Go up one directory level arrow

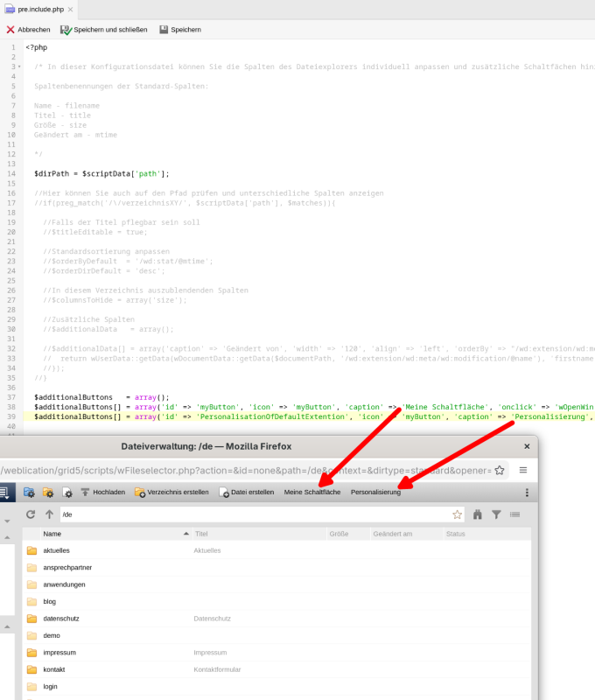click(x=49, y=514)
